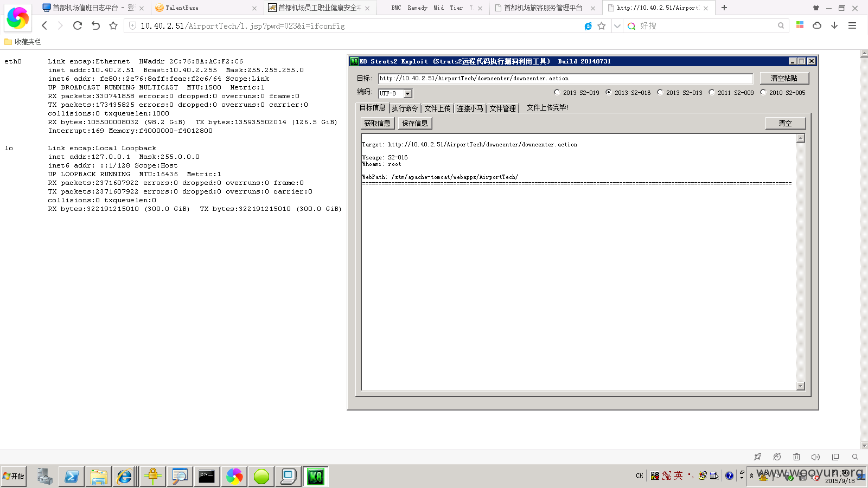
Task: Switch to the 文件上传 tab
Action: coord(437,108)
